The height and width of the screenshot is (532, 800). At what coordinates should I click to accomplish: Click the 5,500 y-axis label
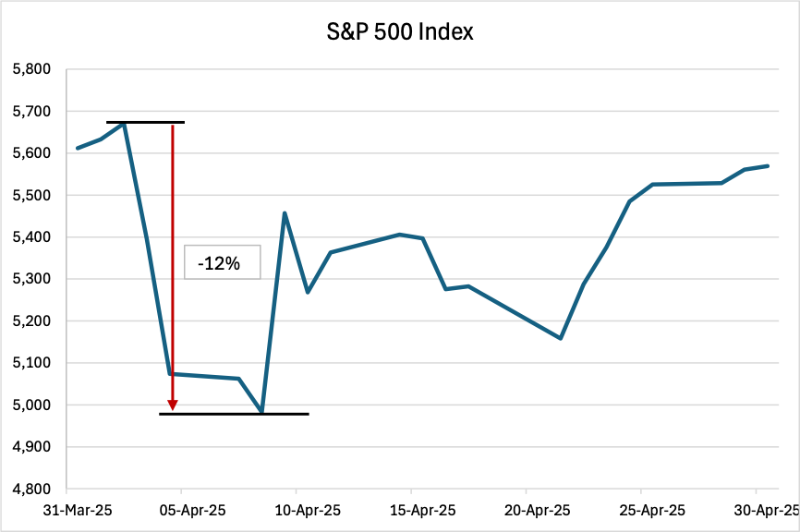[x=31, y=196]
